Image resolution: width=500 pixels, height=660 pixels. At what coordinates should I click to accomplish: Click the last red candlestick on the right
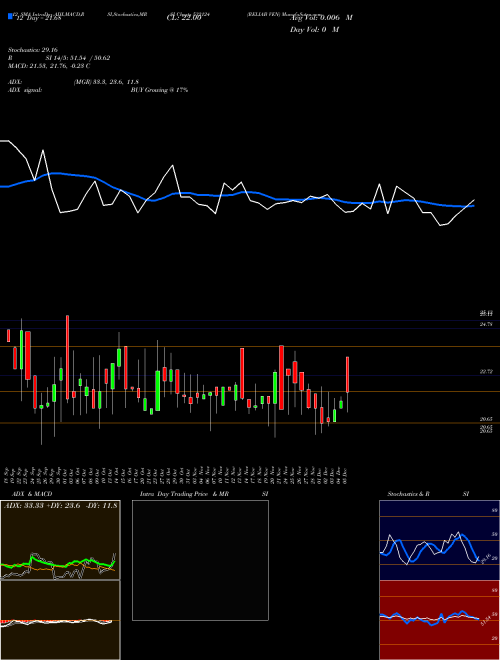click(348, 375)
